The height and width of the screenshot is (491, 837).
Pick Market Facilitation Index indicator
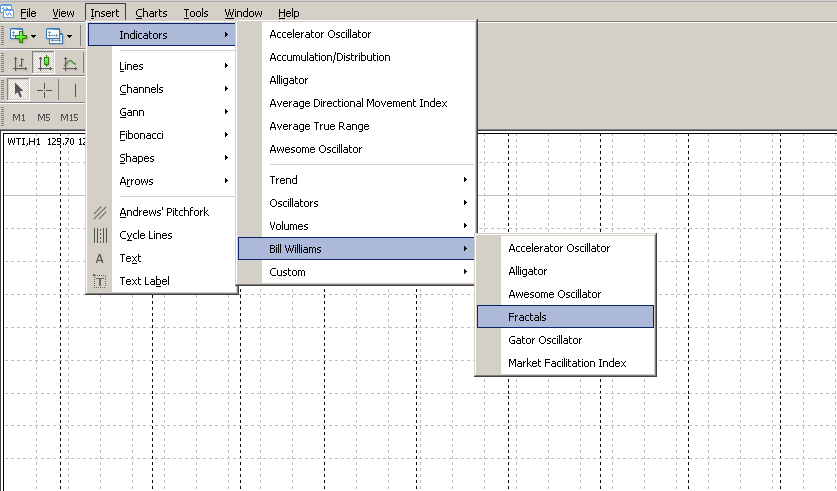click(565, 363)
